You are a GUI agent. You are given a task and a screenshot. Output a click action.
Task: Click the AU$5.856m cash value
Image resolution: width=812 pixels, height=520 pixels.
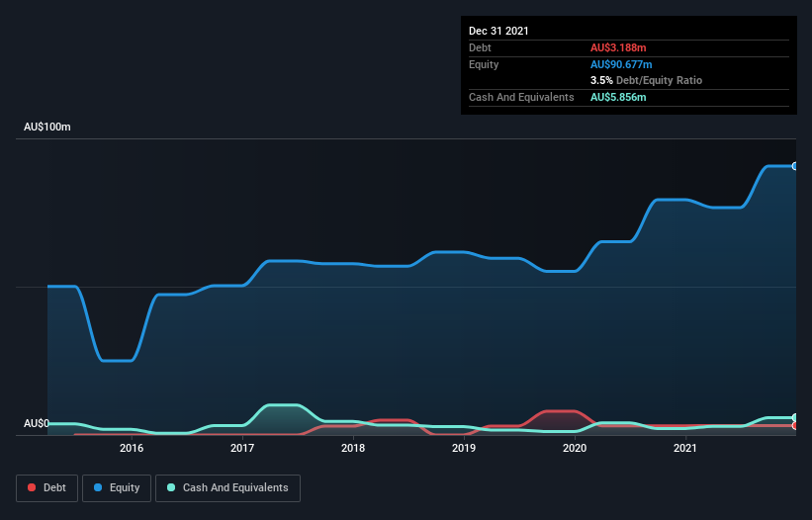pos(618,97)
